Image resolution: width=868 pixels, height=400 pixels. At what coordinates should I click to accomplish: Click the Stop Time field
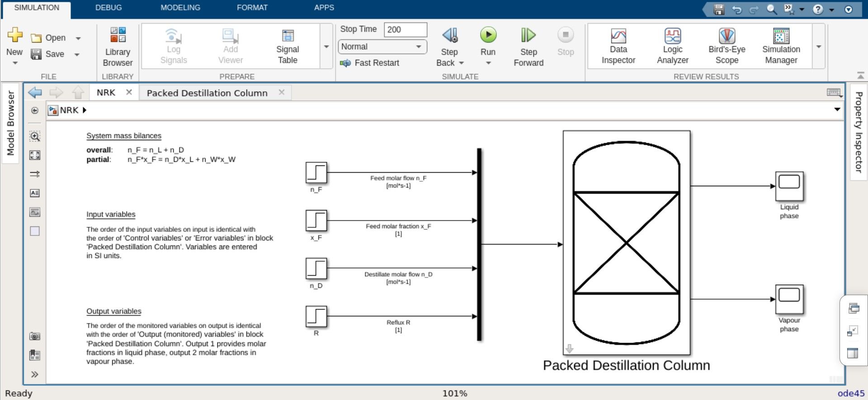(406, 29)
